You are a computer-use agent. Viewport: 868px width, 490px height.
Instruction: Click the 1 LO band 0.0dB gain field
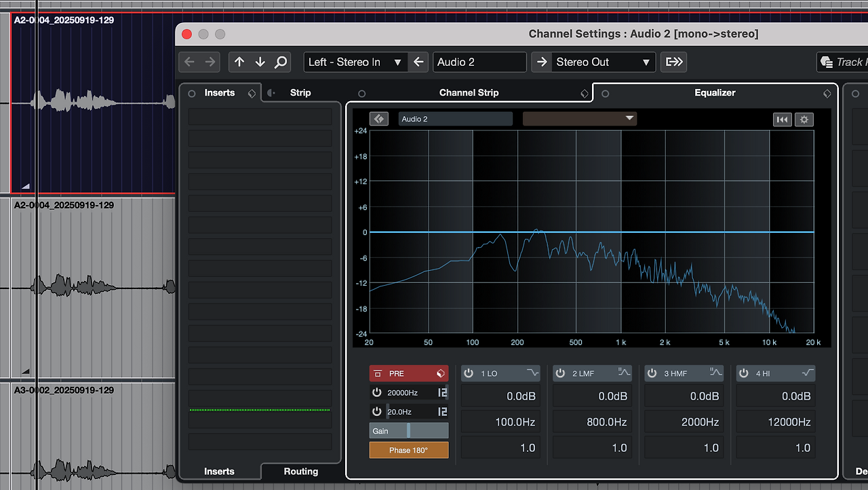[501, 396]
